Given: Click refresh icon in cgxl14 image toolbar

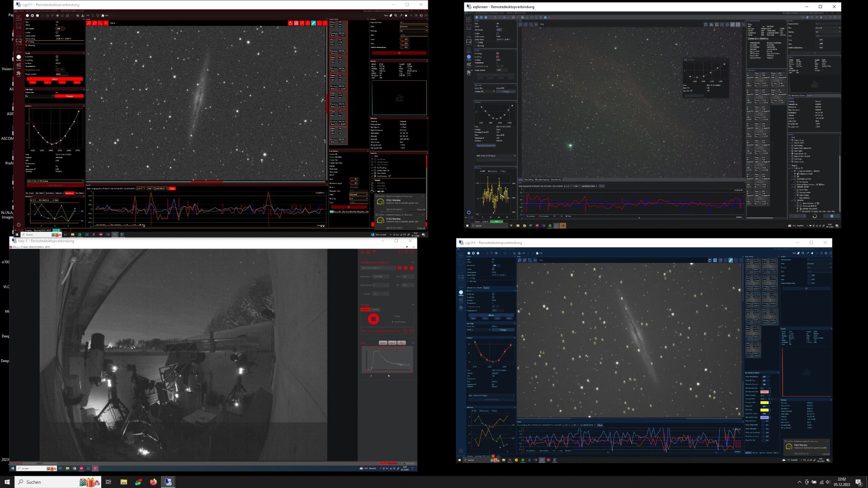Looking at the screenshot, I should tap(710, 260).
